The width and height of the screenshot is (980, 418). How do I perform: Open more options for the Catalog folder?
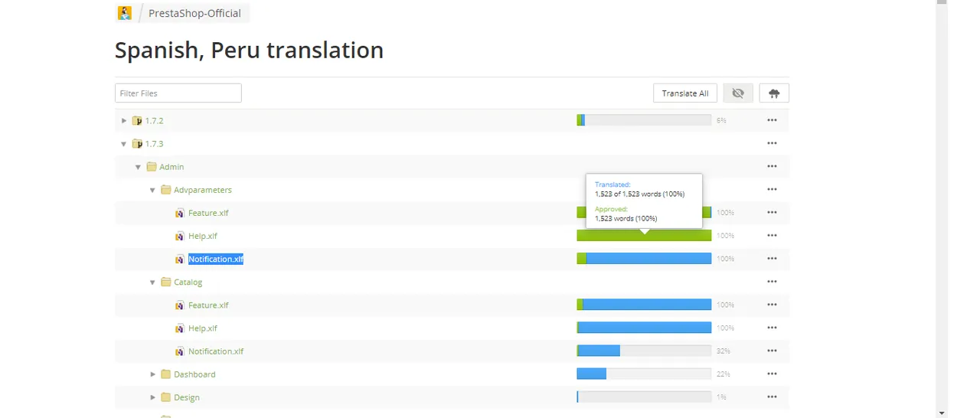click(772, 282)
